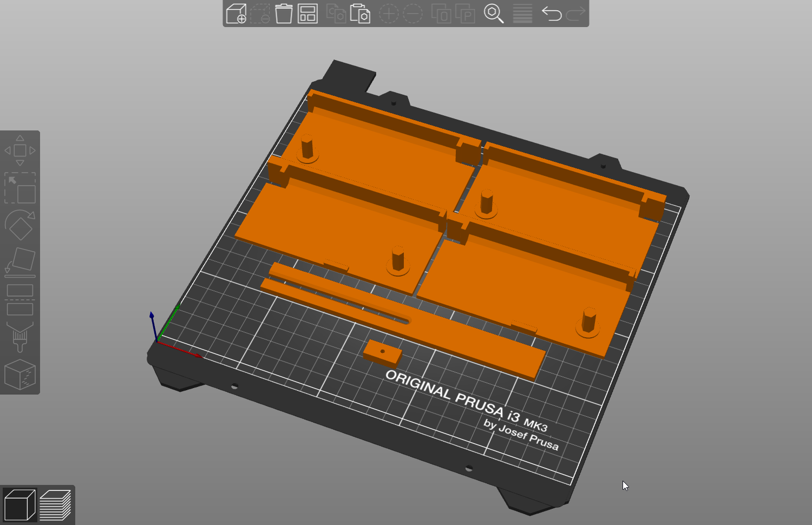Click the Split to objects icon
Image resolution: width=812 pixels, height=525 pixels.
pos(441,14)
